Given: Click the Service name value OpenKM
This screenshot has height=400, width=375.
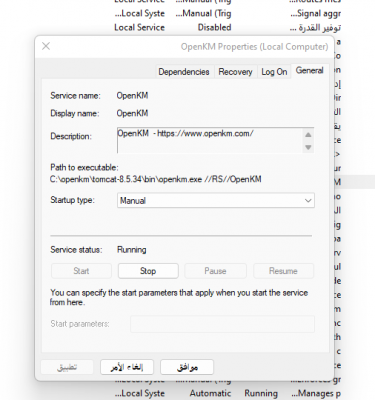Looking at the screenshot, I should pos(132,96).
